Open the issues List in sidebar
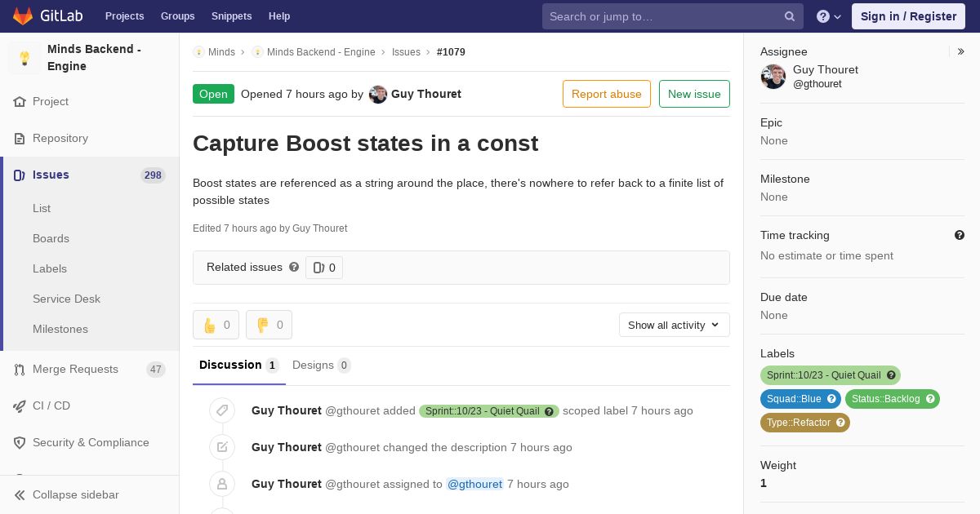This screenshot has width=980, height=514. (x=42, y=208)
